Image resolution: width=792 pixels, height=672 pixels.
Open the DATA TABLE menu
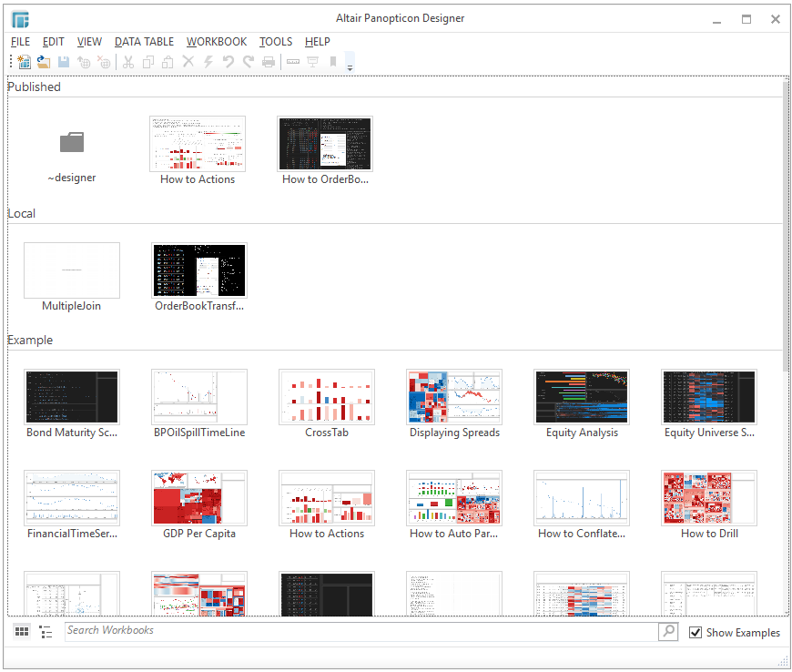(x=144, y=41)
